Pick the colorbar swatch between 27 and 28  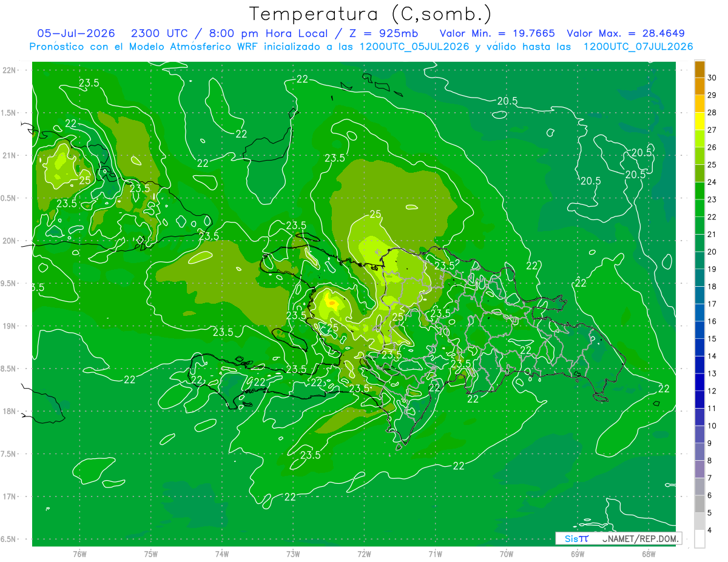coord(699,121)
